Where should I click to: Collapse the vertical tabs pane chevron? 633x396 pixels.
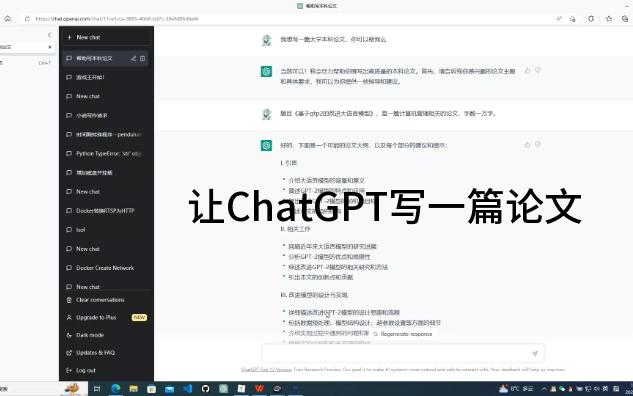[x=49, y=35]
